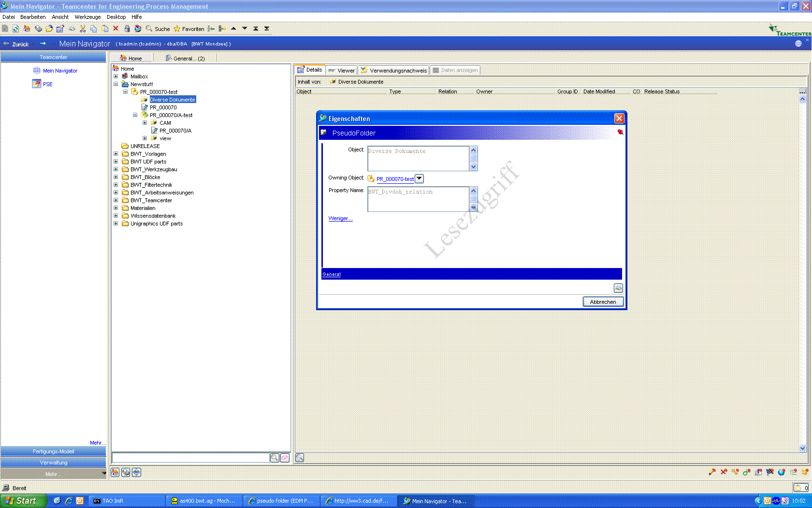Image resolution: width=812 pixels, height=508 pixels.
Task: Sort by the Date Modified column header
Action: point(599,91)
